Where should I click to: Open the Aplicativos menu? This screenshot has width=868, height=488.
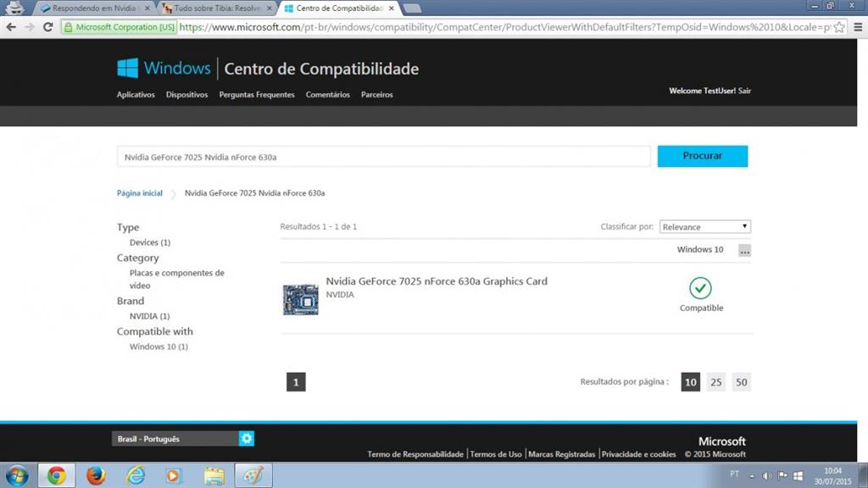136,95
